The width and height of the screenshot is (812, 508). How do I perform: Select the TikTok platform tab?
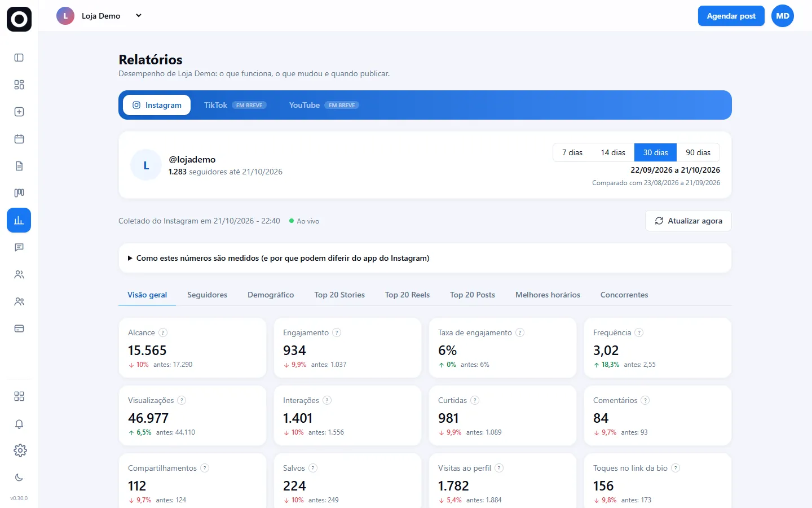(235, 105)
